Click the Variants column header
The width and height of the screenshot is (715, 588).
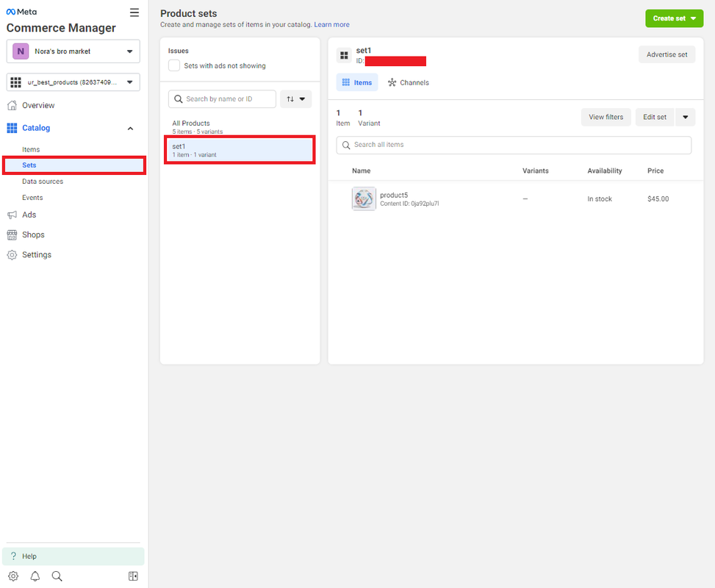pyautogui.click(x=536, y=171)
